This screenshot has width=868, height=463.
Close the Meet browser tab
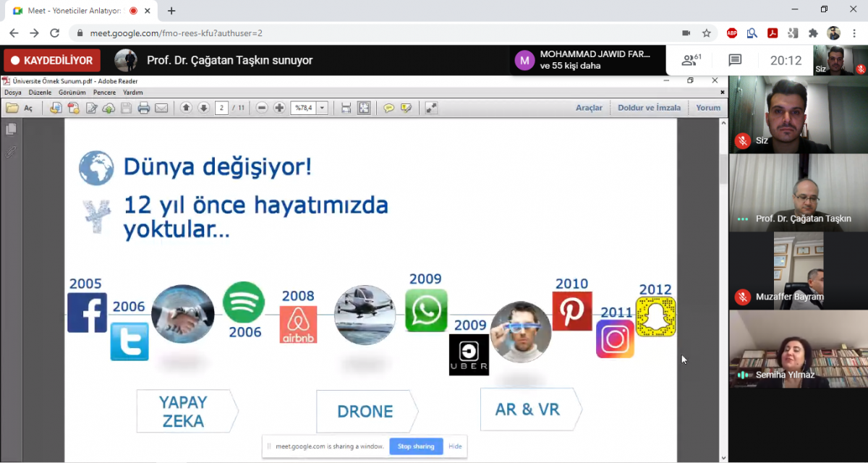pos(148,11)
